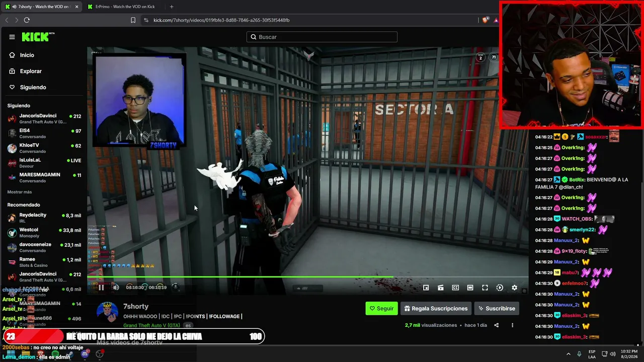Click the es language tag
This screenshot has width=644, height=362.
coord(188,326)
